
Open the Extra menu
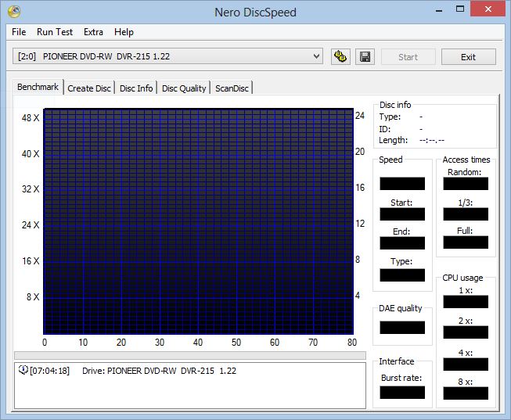[x=93, y=32]
